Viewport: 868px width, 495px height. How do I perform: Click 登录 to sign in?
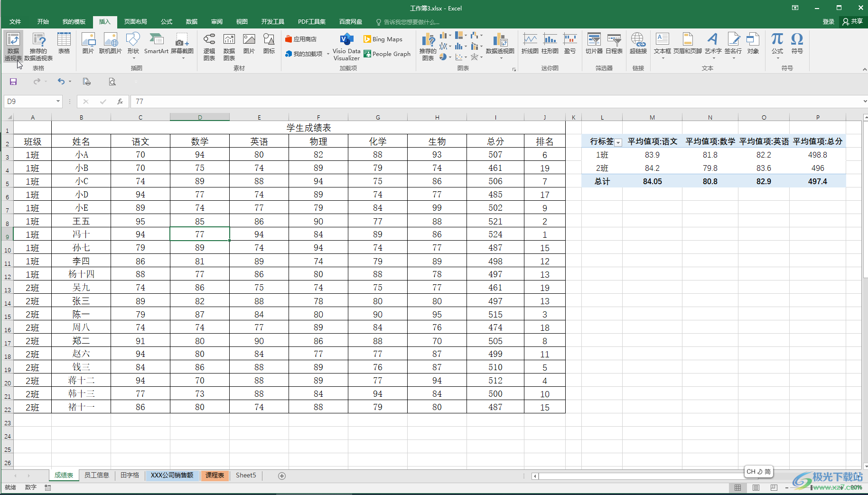(x=829, y=21)
